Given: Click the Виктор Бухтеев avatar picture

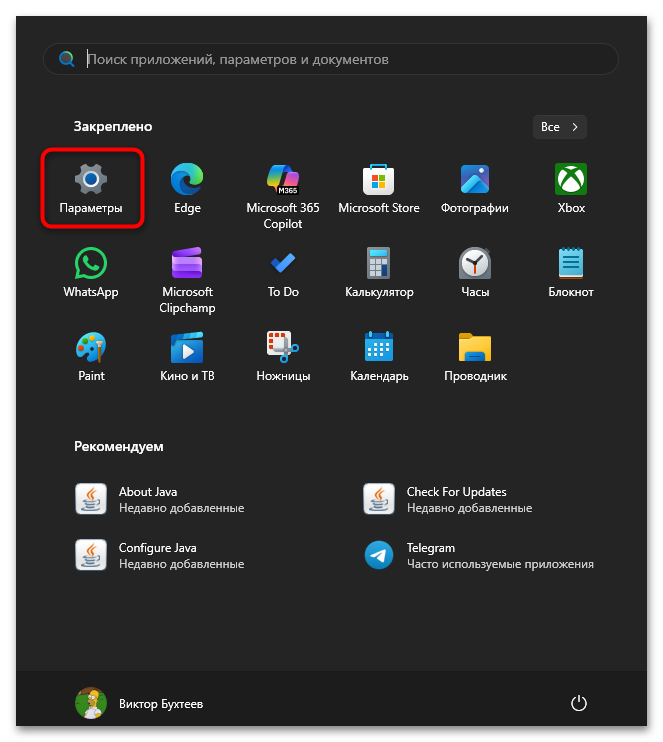Looking at the screenshot, I should point(91,703).
